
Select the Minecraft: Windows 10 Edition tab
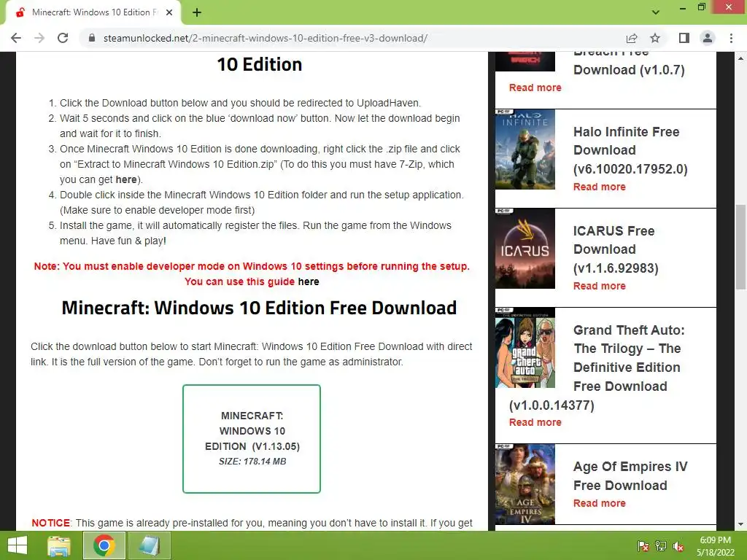point(93,12)
